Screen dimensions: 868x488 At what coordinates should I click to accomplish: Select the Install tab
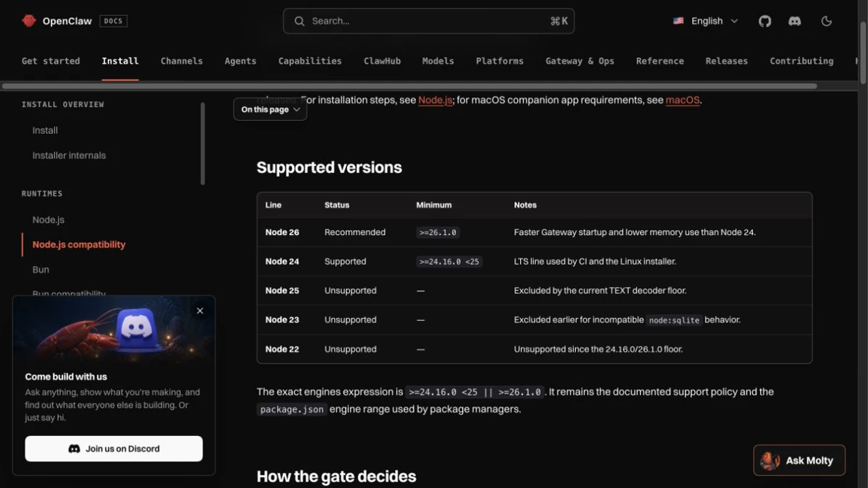(x=120, y=61)
